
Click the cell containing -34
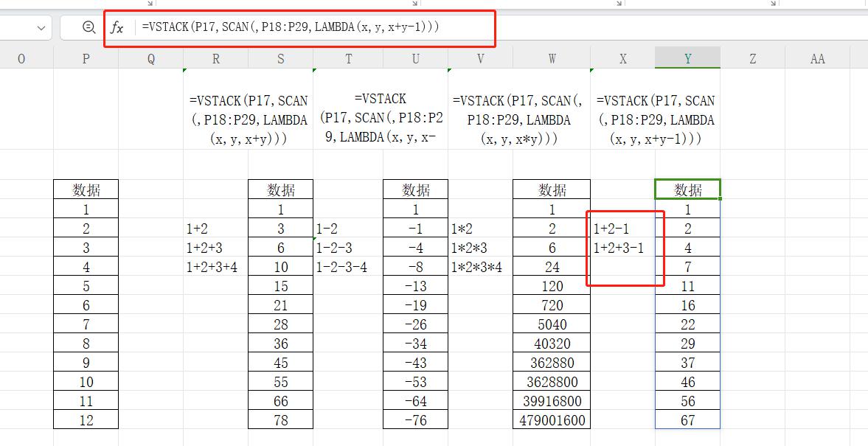click(x=416, y=344)
